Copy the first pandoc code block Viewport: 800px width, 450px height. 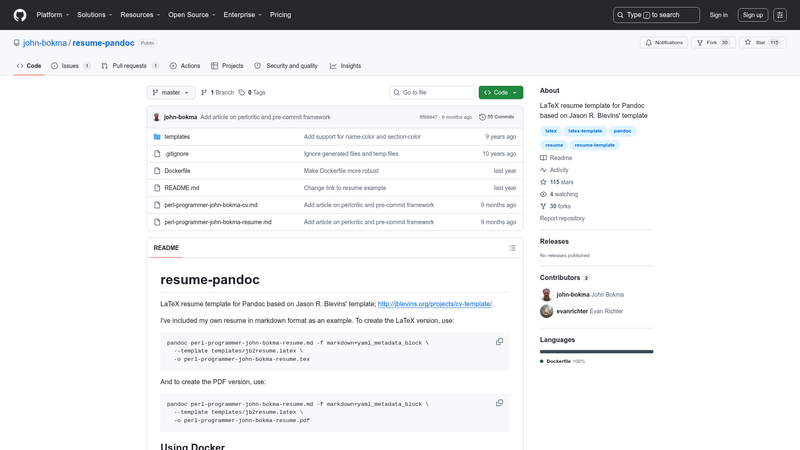[499, 342]
